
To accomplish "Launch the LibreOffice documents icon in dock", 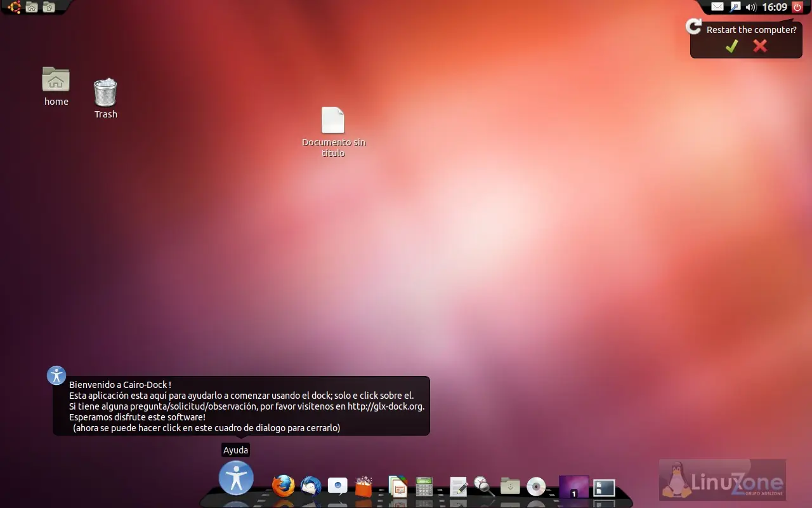I will pyautogui.click(x=397, y=486).
